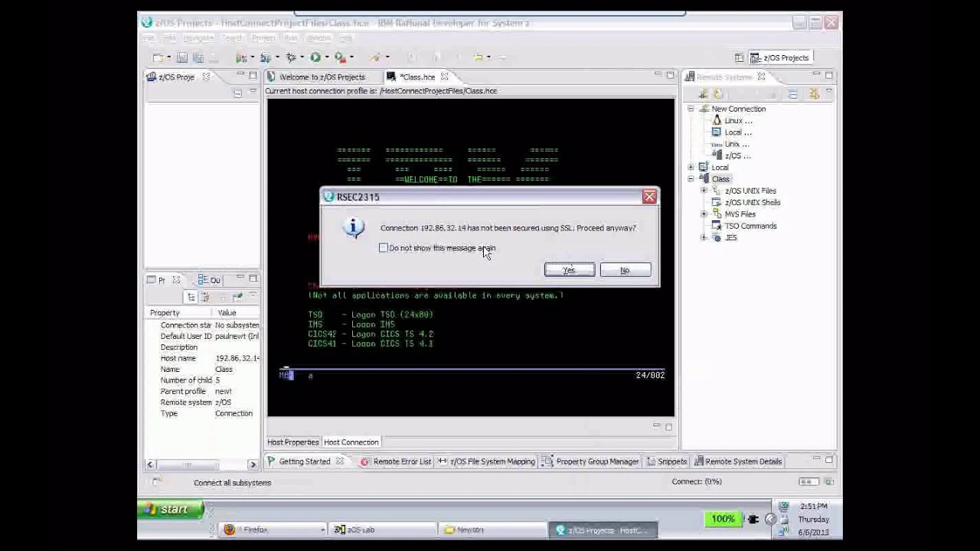Collapse the Class connection node
This screenshot has height=551, width=980.
point(691,179)
